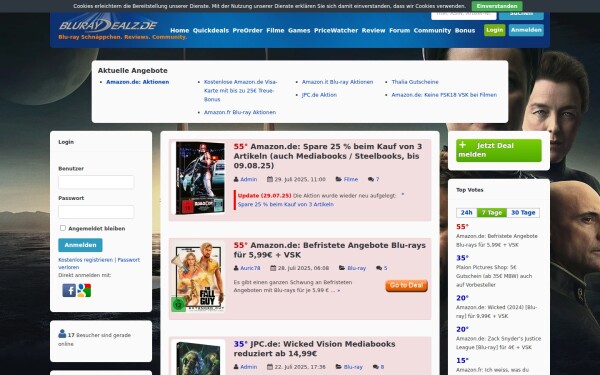The image size is (600, 375).
Task: Open Amazon.it Blu-ray Aktionen link
Action: tap(338, 82)
